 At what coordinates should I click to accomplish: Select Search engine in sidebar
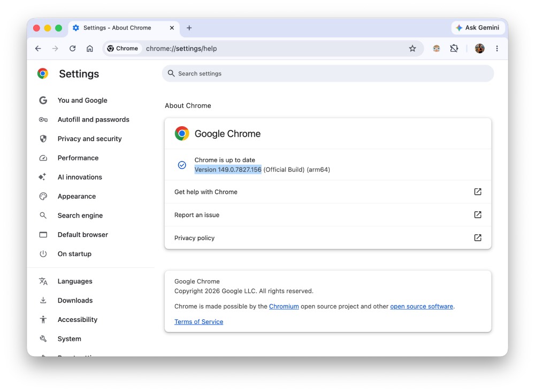pos(80,216)
